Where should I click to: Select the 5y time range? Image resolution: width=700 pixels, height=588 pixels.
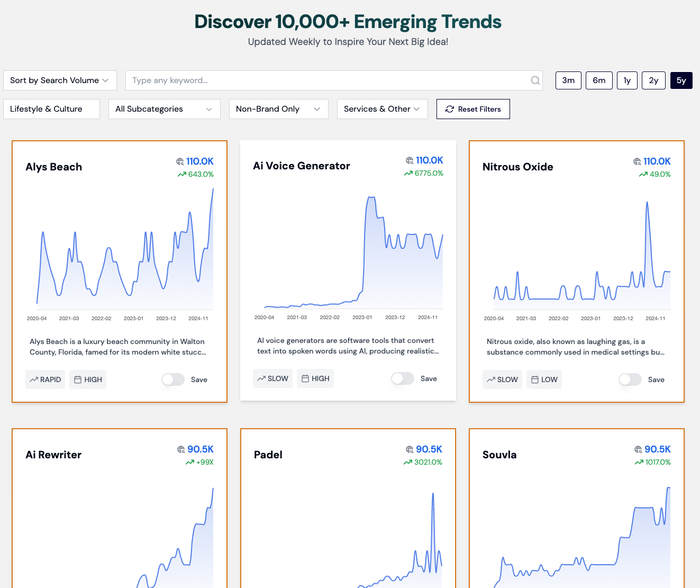[681, 80]
